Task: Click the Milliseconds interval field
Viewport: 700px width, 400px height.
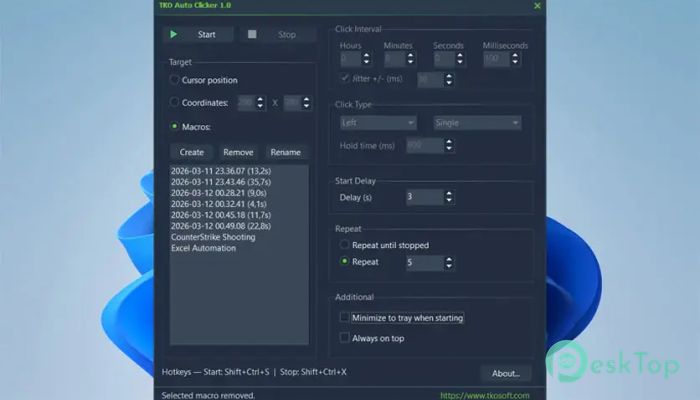Action: tap(496, 58)
